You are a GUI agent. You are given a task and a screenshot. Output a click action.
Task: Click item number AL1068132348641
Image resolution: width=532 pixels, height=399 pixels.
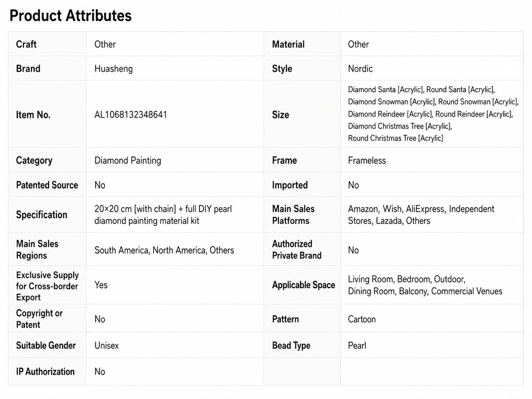coord(131,115)
